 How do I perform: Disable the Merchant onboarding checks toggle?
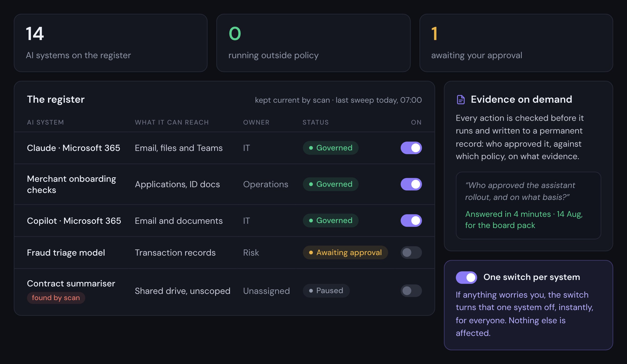click(x=411, y=184)
